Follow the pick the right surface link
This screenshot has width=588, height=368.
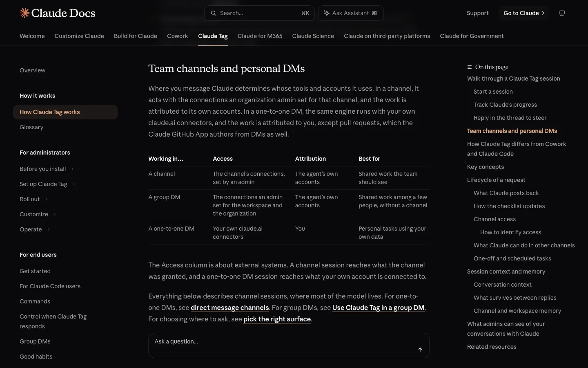277,319
